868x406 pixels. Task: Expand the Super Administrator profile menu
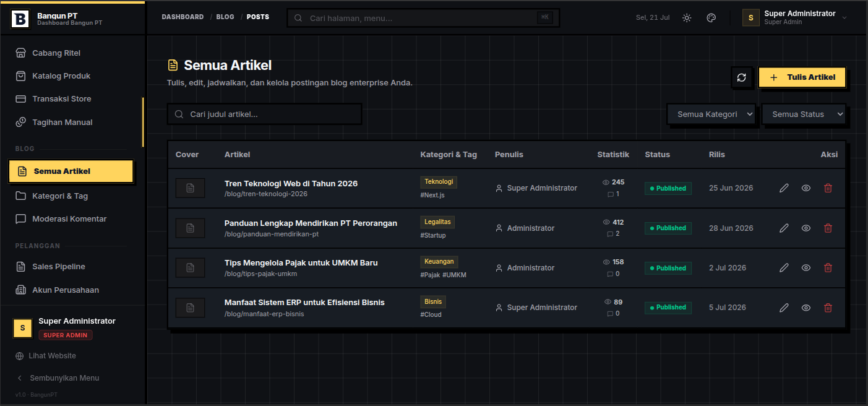coord(795,18)
